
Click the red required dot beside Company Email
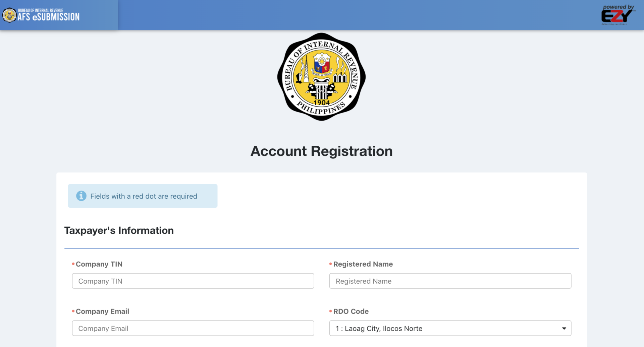coord(73,311)
